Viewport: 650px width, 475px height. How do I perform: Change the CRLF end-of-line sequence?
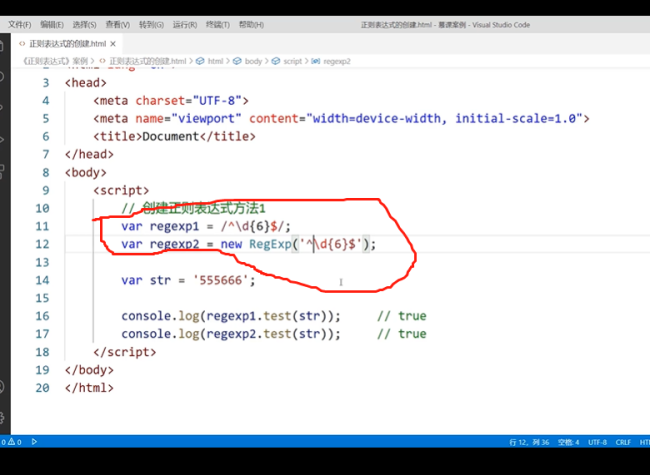(x=623, y=442)
